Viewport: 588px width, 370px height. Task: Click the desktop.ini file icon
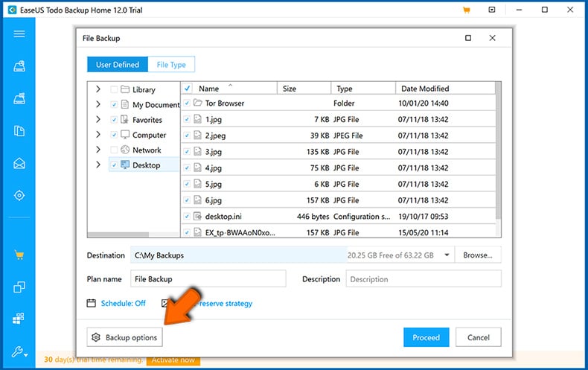(x=198, y=216)
